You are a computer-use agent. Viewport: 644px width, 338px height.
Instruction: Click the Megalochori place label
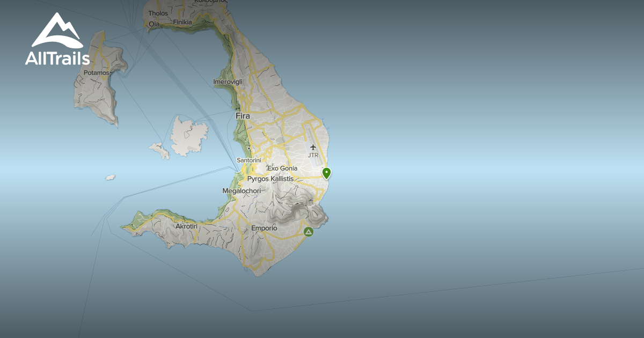click(x=241, y=190)
